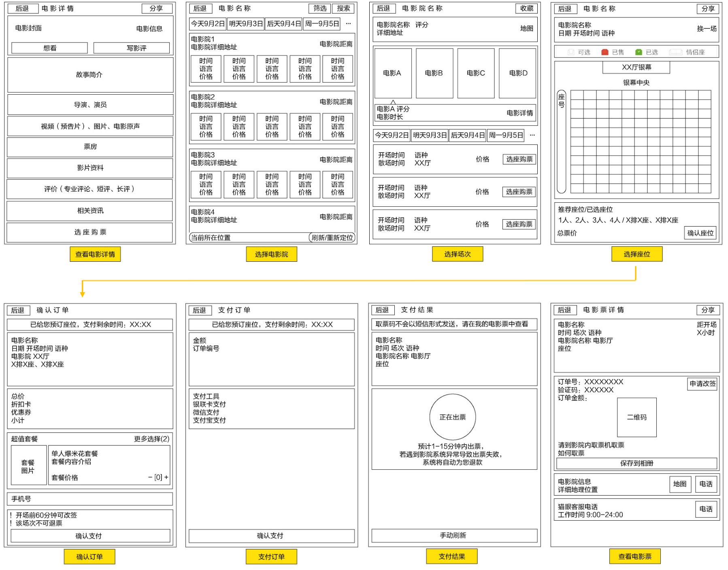Open the 筛选 filter on cinema list
The height and width of the screenshot is (570, 728).
pos(320,8)
